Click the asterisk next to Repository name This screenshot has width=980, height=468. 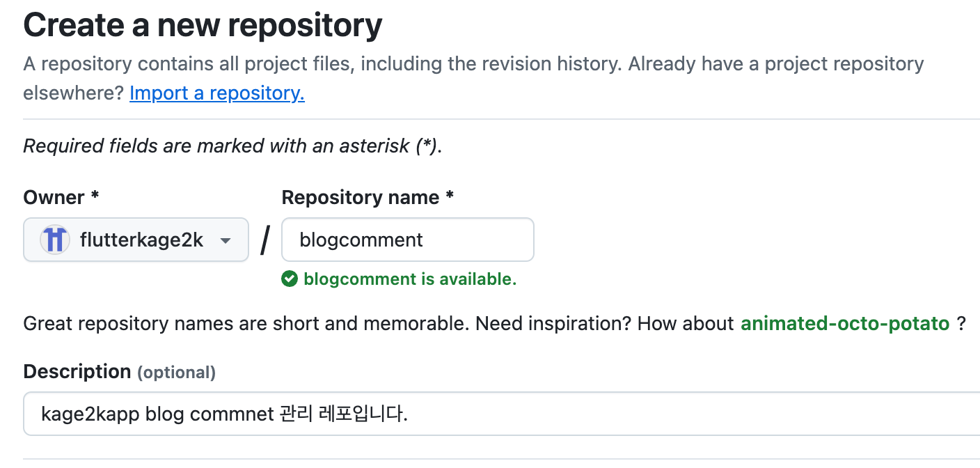tap(450, 197)
